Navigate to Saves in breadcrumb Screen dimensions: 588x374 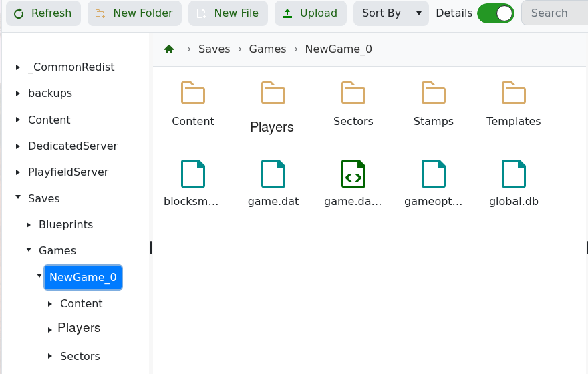[214, 49]
